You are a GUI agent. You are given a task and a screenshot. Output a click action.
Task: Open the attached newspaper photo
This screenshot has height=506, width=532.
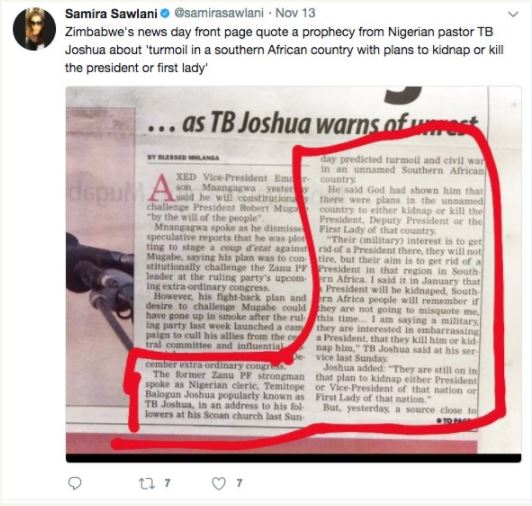pos(293,274)
